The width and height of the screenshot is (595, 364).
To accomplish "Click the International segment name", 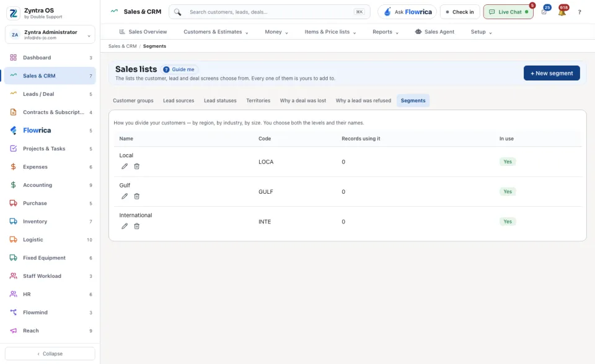I will (x=136, y=215).
